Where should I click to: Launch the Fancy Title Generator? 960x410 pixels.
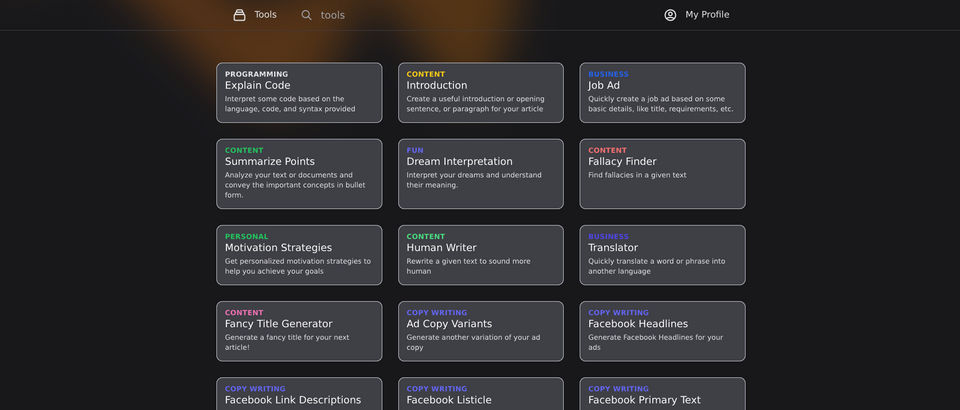click(x=299, y=331)
